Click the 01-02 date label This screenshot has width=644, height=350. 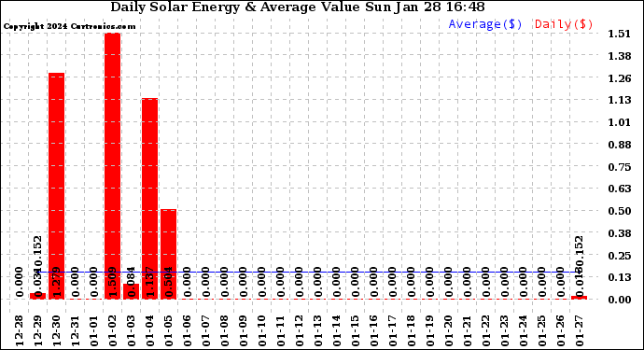(113, 330)
